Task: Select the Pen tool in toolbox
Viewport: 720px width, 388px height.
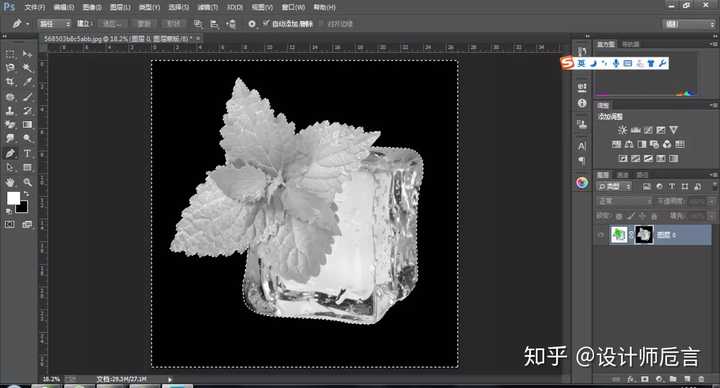Action: (10, 153)
